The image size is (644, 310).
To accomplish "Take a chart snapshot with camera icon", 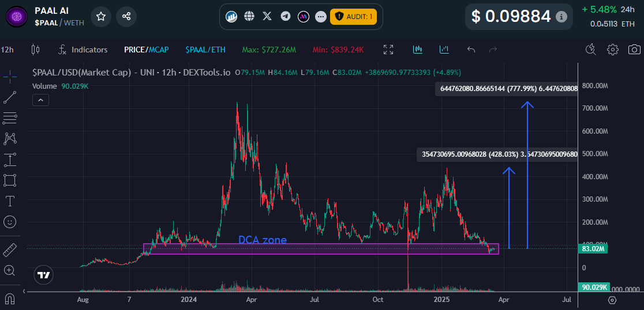I will pos(634,50).
